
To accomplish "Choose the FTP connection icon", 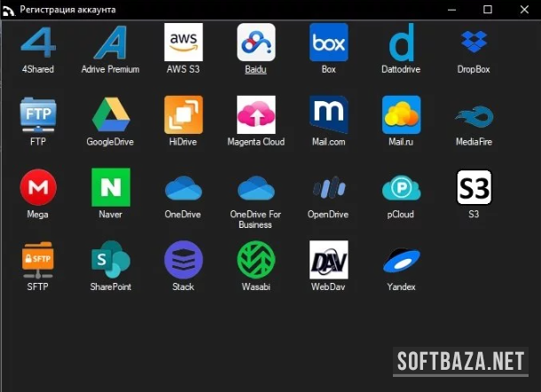I will pyautogui.click(x=37, y=115).
